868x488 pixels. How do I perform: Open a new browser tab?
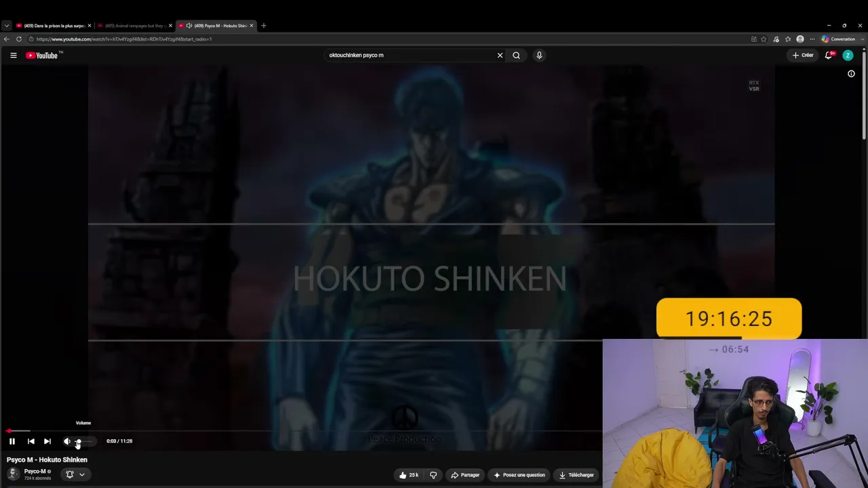(264, 26)
